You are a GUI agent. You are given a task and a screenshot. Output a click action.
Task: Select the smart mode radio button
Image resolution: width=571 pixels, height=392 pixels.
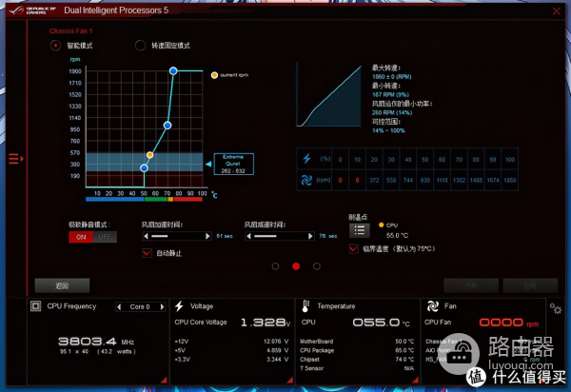coord(55,46)
